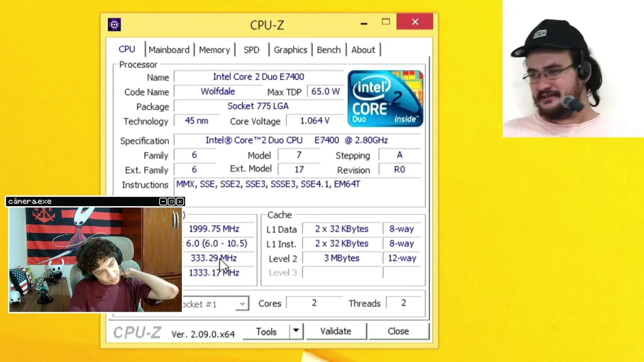Minimize the CPU-Z window
Screen dimensions: 644x362
364,23
